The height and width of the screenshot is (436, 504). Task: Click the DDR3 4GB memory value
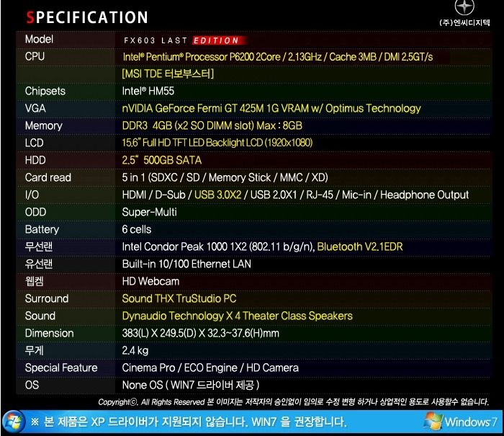pyautogui.click(x=212, y=125)
